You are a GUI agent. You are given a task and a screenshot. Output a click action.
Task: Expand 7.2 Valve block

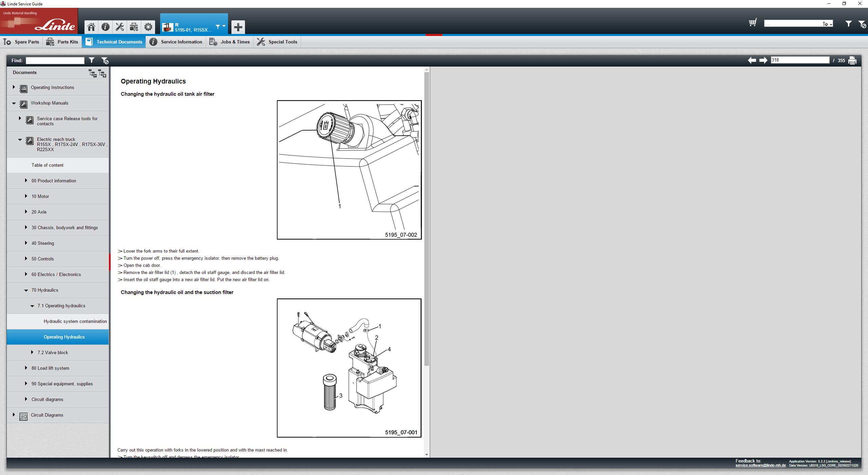(x=32, y=352)
